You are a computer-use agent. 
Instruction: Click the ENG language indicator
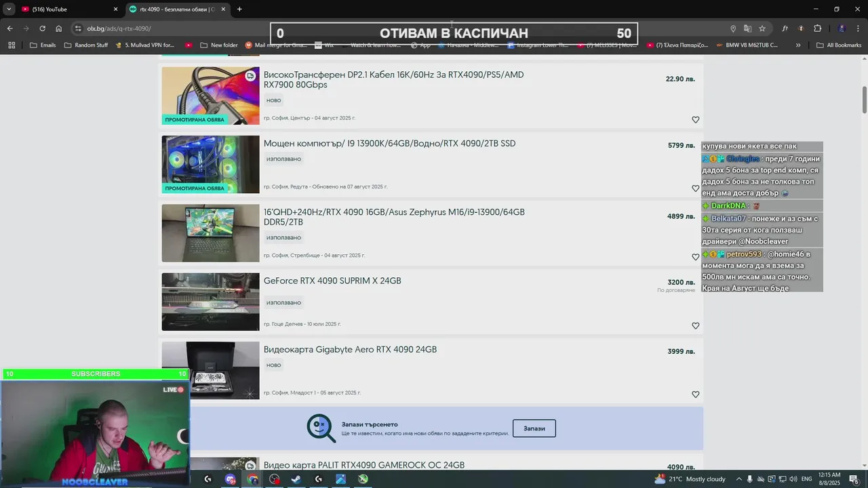[806, 479]
